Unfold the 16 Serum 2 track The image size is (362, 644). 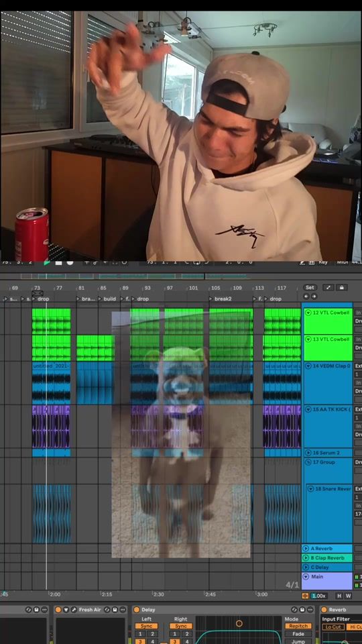(308, 453)
